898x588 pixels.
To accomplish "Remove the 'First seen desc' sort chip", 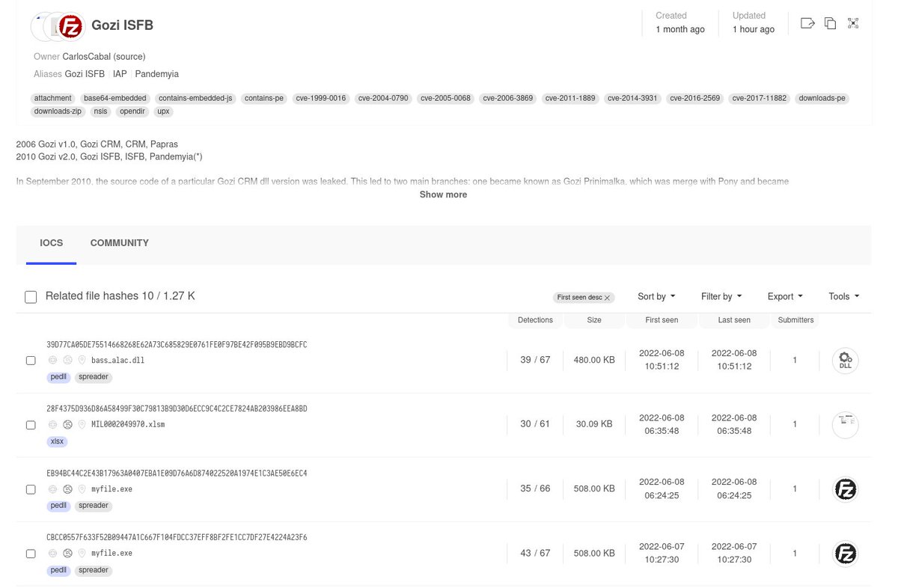I will 608,298.
